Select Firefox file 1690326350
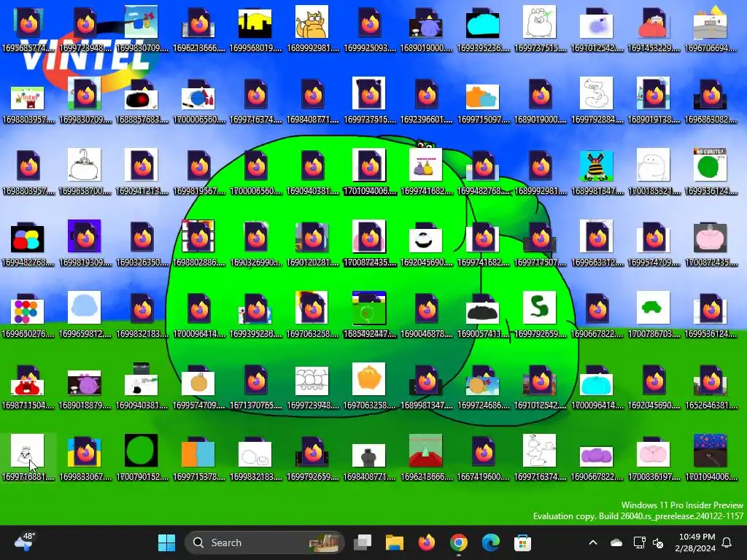Screen dimensions: 747x560 142,244
